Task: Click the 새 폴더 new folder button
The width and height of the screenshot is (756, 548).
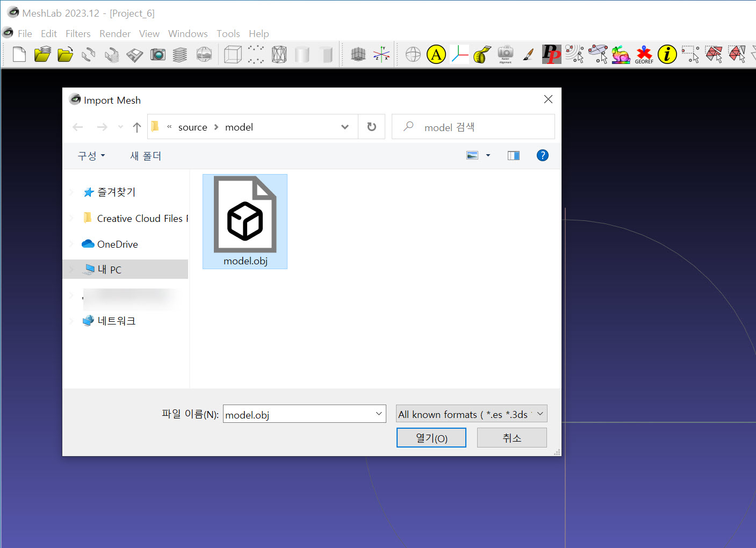Action: 146,156
